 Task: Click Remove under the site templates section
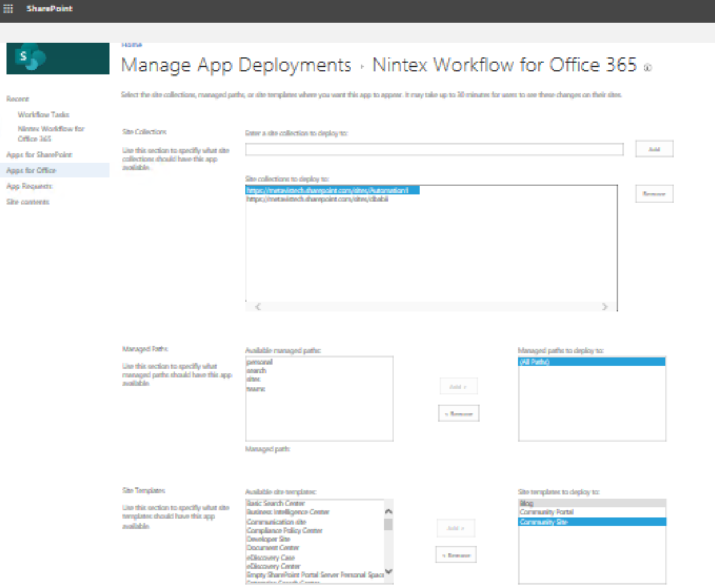456,554
